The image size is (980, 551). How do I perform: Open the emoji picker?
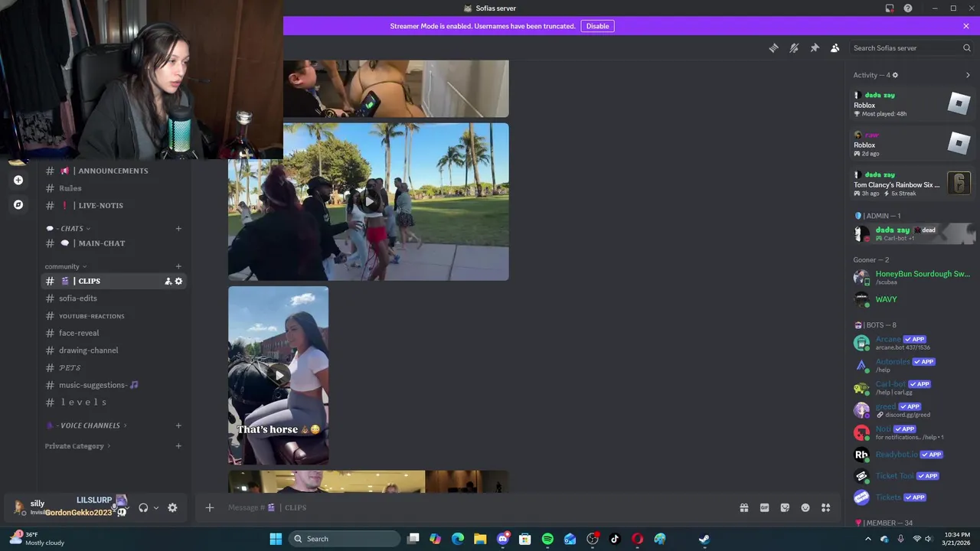(x=805, y=507)
